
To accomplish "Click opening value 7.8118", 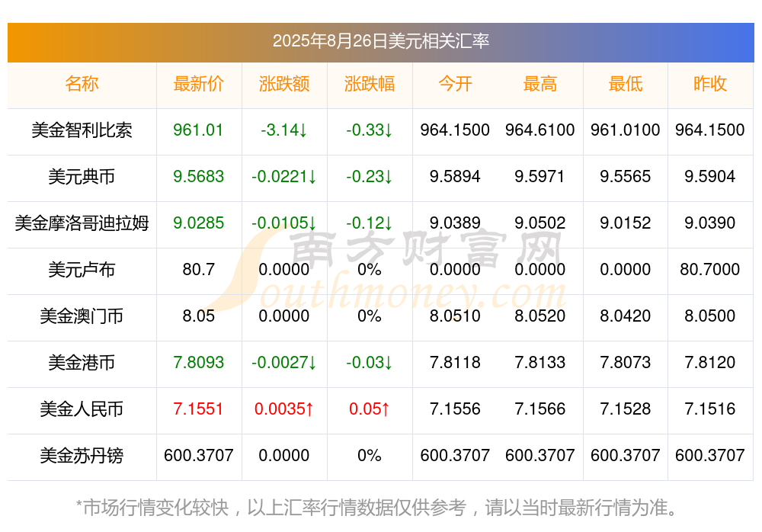I will click(x=455, y=363).
